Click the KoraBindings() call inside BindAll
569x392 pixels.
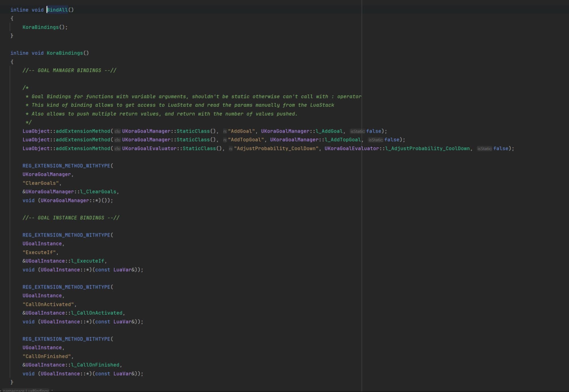pos(45,27)
